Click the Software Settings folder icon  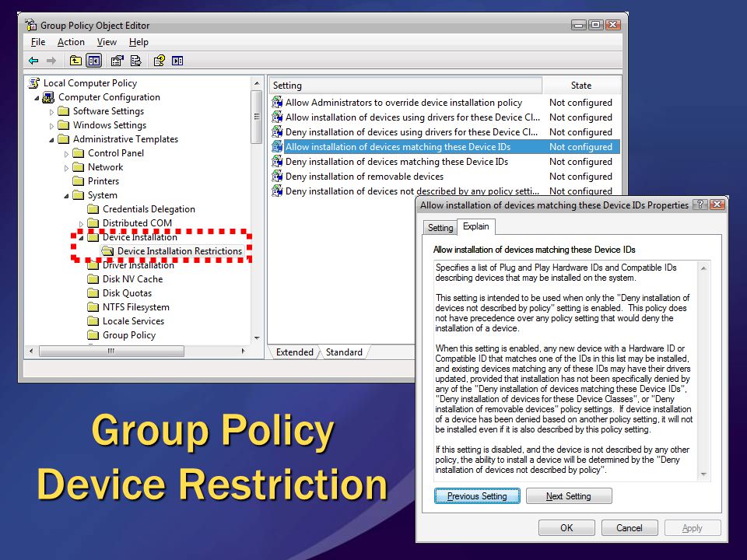pos(63,111)
